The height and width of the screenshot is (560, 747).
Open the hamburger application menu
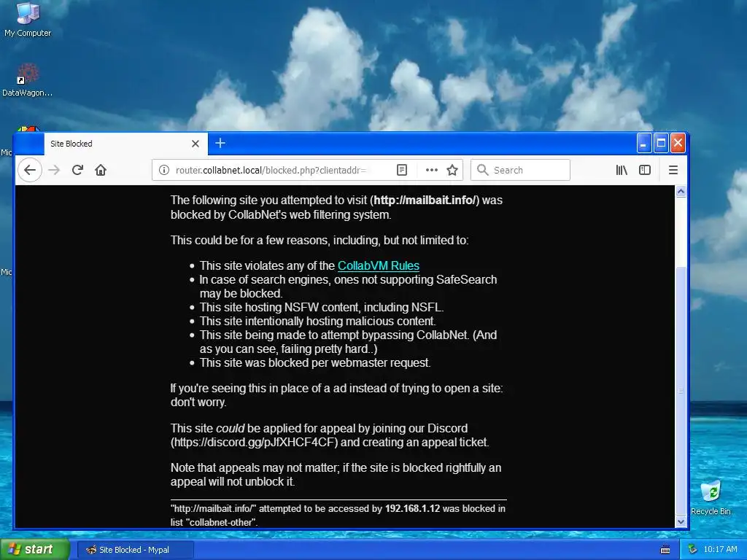[x=673, y=170]
